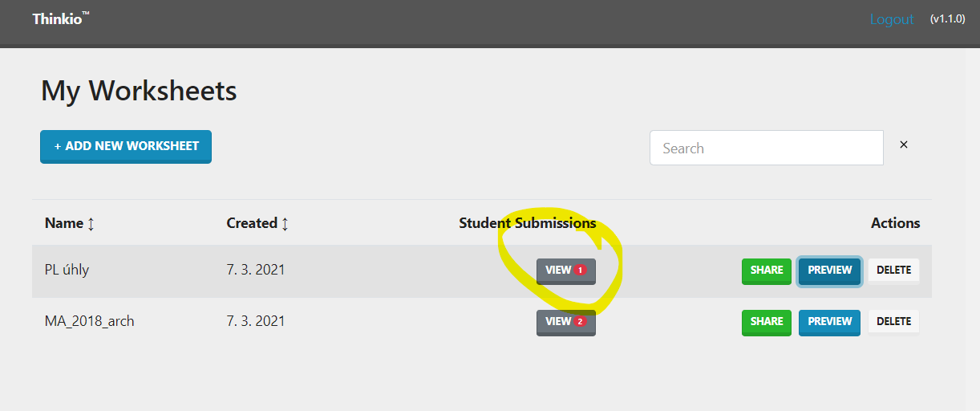Preview the PL úhly worksheet

coord(829,271)
